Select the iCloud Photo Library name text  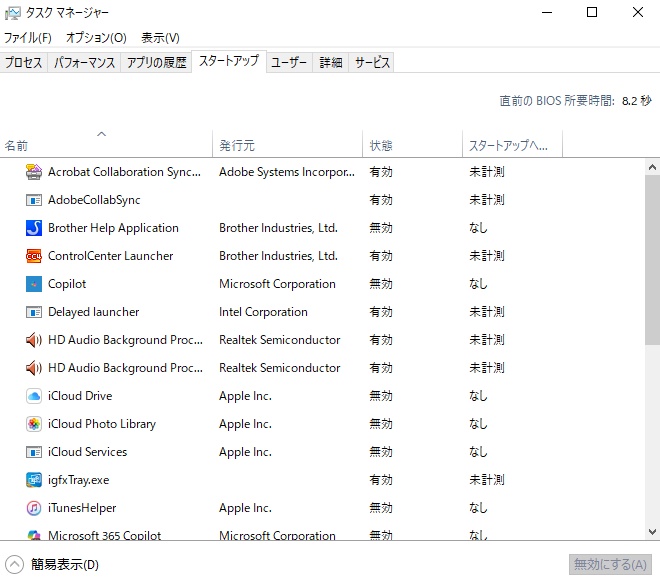(x=102, y=424)
